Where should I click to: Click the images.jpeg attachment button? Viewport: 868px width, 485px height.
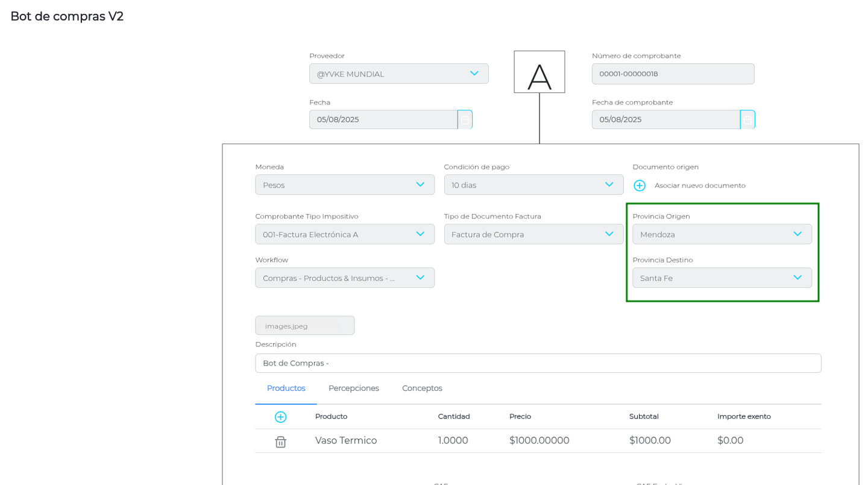[x=304, y=326]
